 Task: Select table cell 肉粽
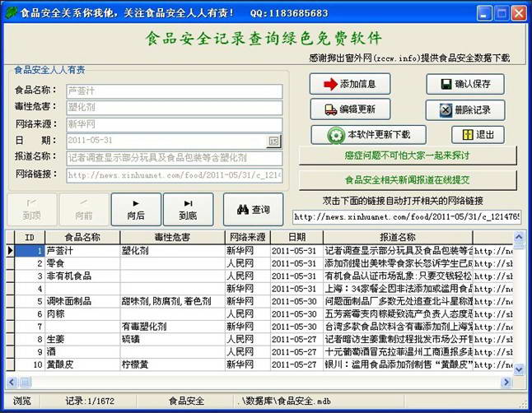click(82, 314)
